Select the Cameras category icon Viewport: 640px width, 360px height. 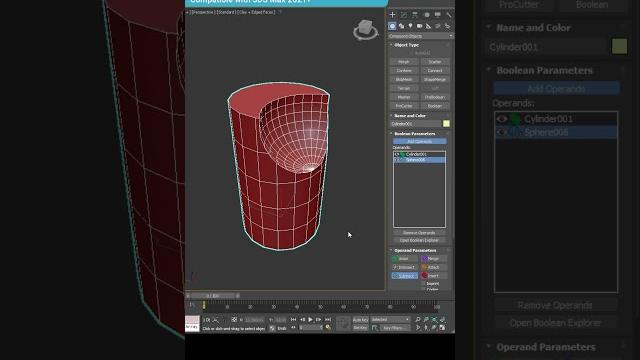(420, 26)
